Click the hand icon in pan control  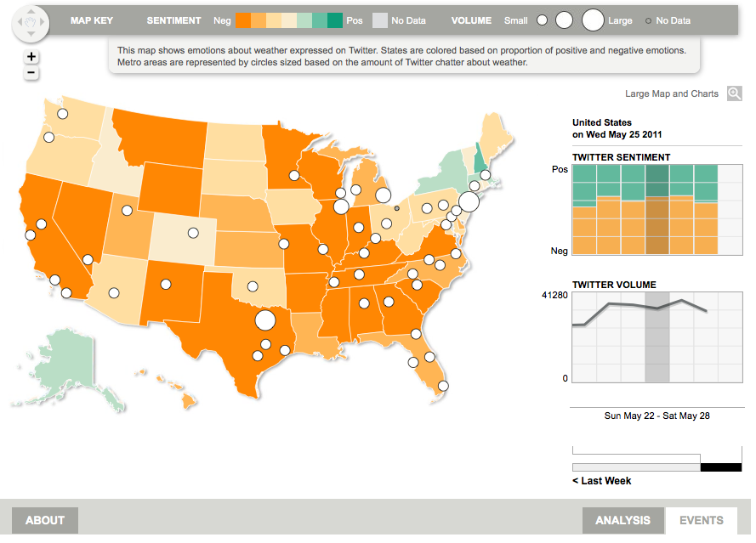click(x=31, y=22)
